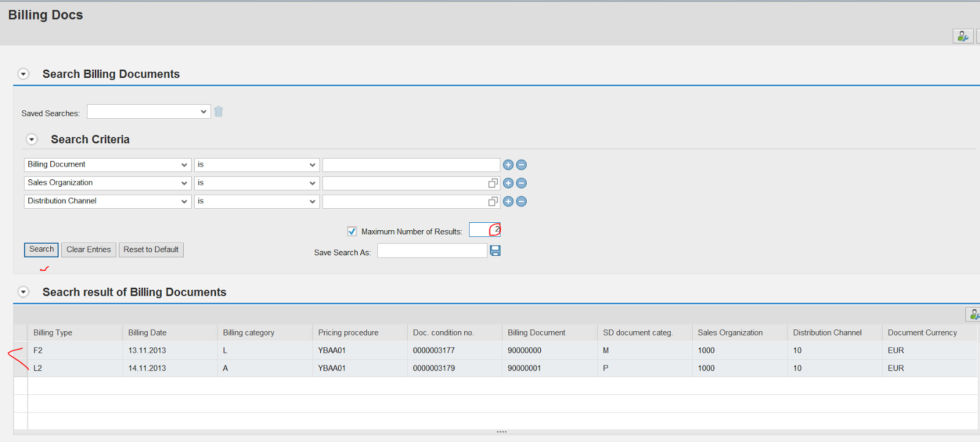Collapse the Search Billing Documents section
The image size is (980, 442).
coord(23,74)
